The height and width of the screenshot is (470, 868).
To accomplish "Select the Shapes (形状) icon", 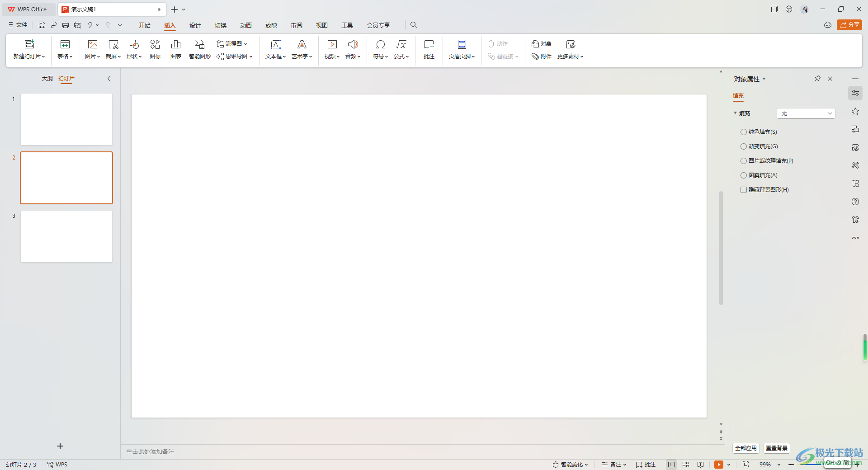I will tap(134, 44).
